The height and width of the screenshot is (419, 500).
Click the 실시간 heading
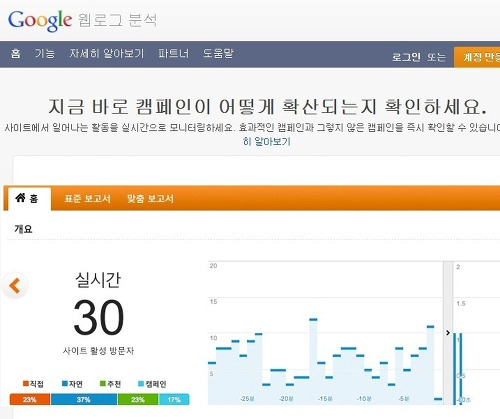point(98,280)
